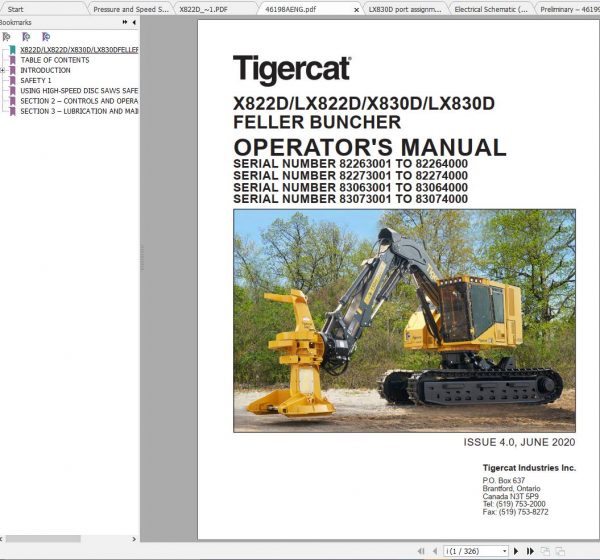Screen dimensions: 600x560
Task: Open SECTION 3 – LUBRICATION bookmark
Action: click(x=79, y=111)
